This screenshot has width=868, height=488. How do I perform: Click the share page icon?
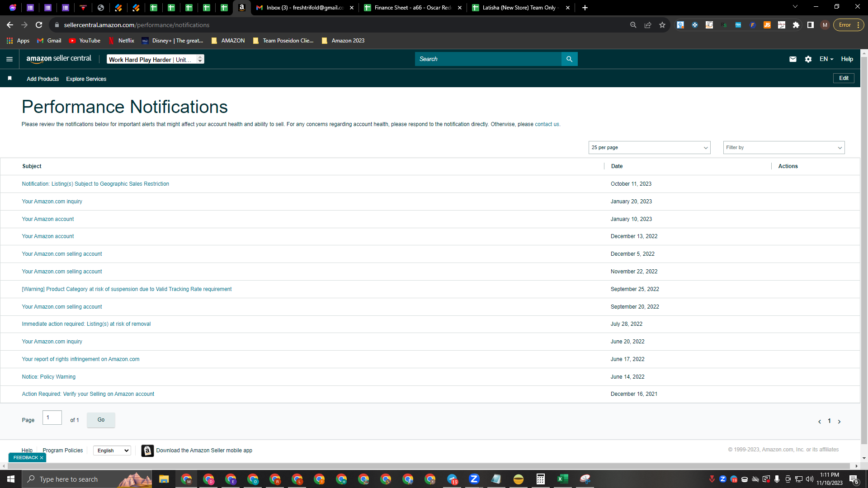click(x=648, y=25)
